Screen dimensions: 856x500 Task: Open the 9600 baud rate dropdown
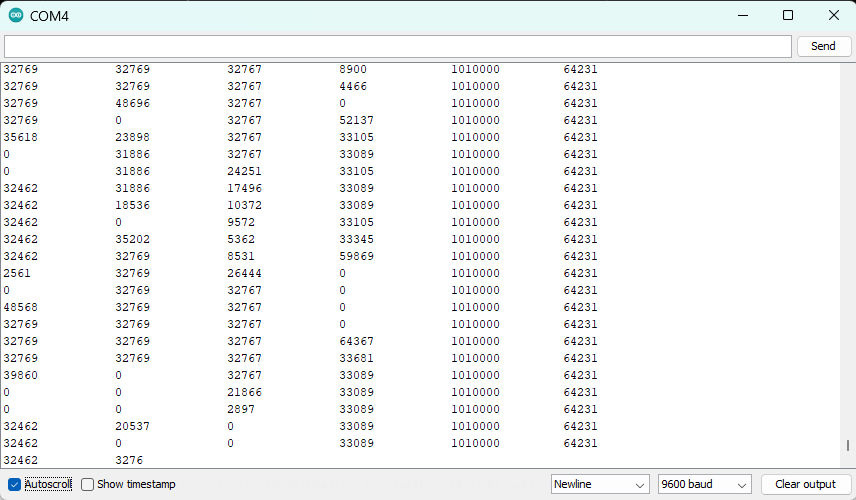pos(704,484)
